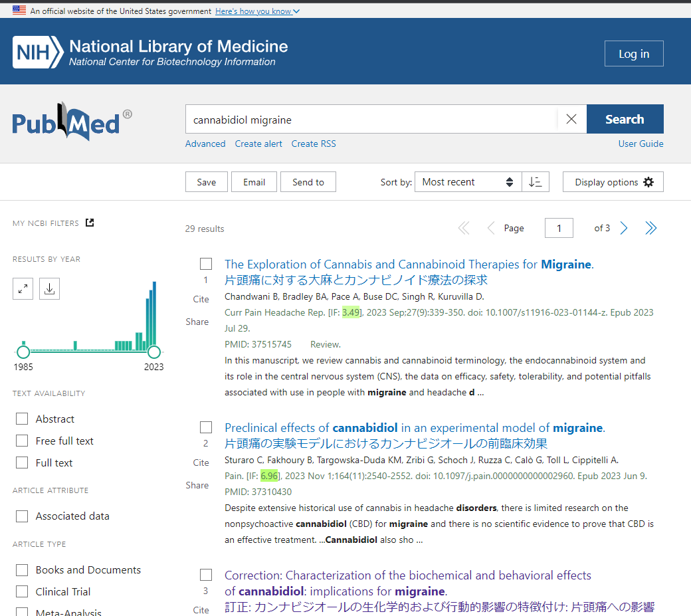
Task: Open My NCBI Filters external link icon
Action: 90,223
